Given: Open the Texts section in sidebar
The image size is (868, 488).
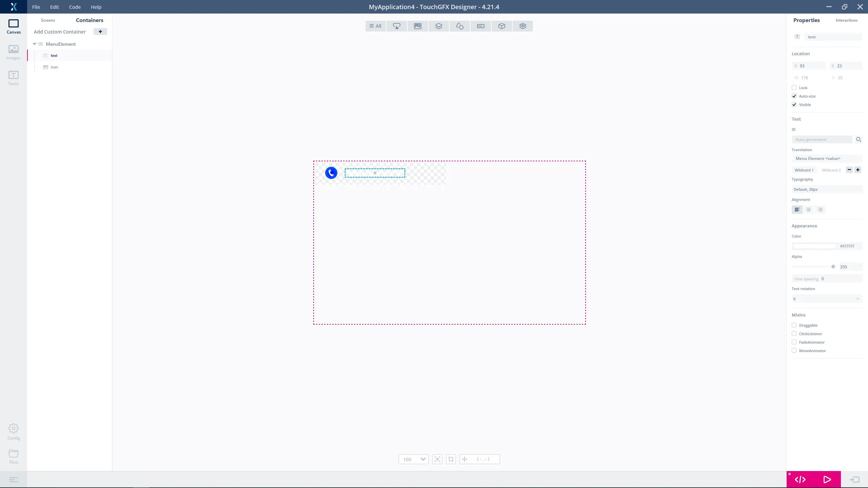Looking at the screenshot, I should coord(14,78).
